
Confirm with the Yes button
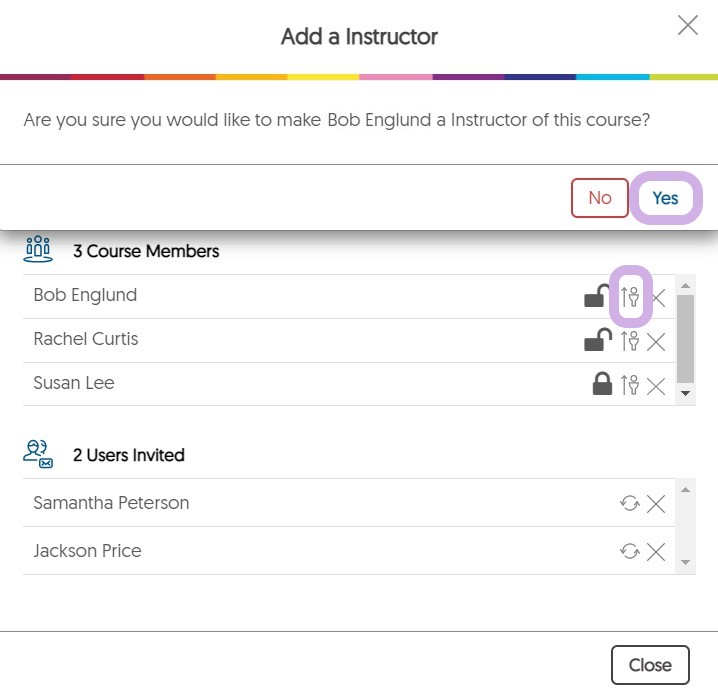click(x=666, y=198)
